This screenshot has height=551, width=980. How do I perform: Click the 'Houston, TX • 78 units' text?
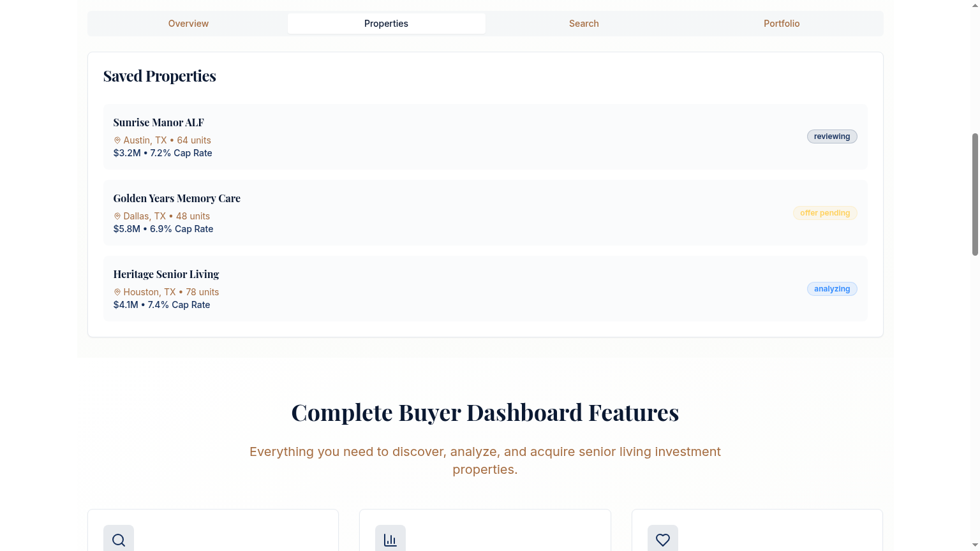(171, 292)
